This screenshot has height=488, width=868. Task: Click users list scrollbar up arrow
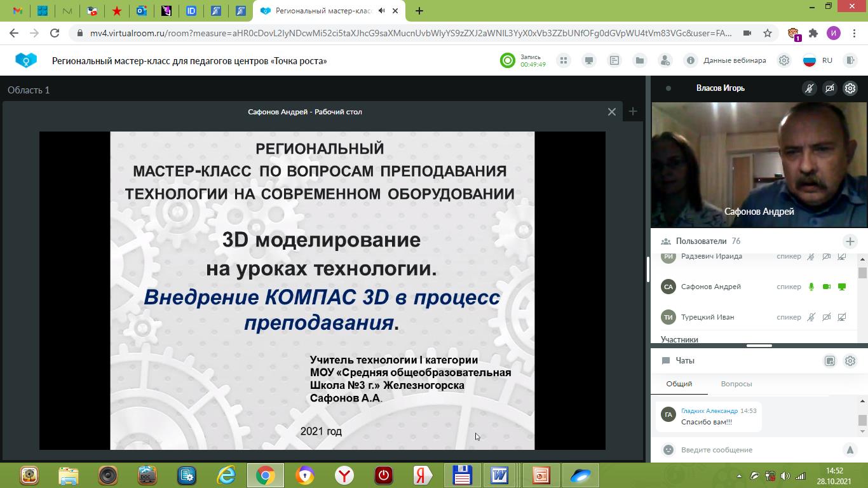pyautogui.click(x=862, y=259)
